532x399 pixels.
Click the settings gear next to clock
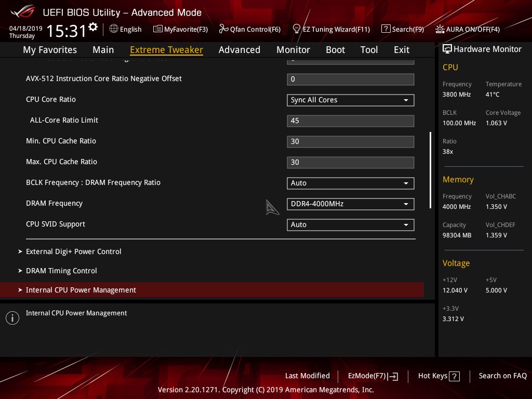click(x=93, y=27)
